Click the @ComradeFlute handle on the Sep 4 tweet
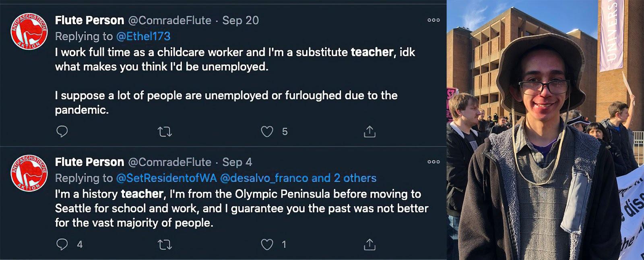644x260 pixels. 169,162
